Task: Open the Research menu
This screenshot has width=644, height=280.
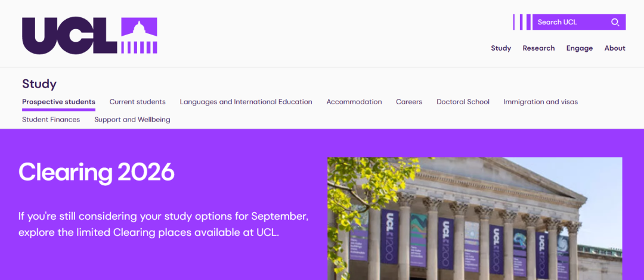Action: click(538, 48)
